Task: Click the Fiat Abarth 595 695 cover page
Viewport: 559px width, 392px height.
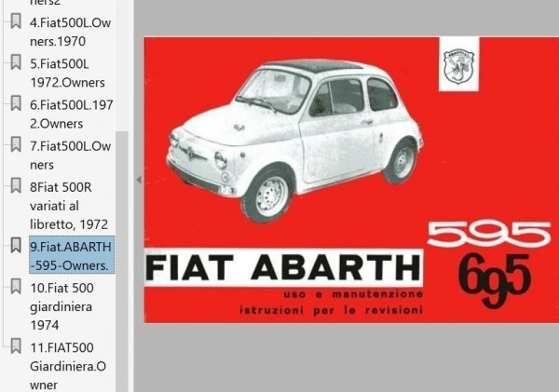Action: [351, 180]
